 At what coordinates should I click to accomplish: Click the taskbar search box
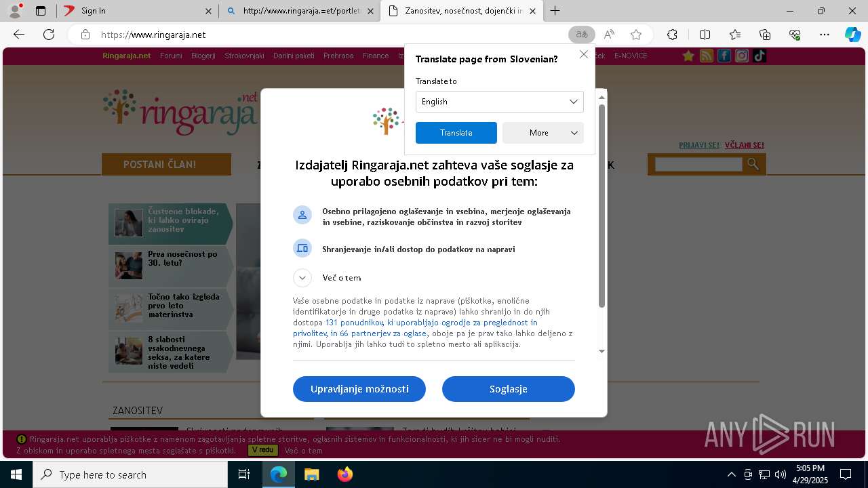click(130, 474)
